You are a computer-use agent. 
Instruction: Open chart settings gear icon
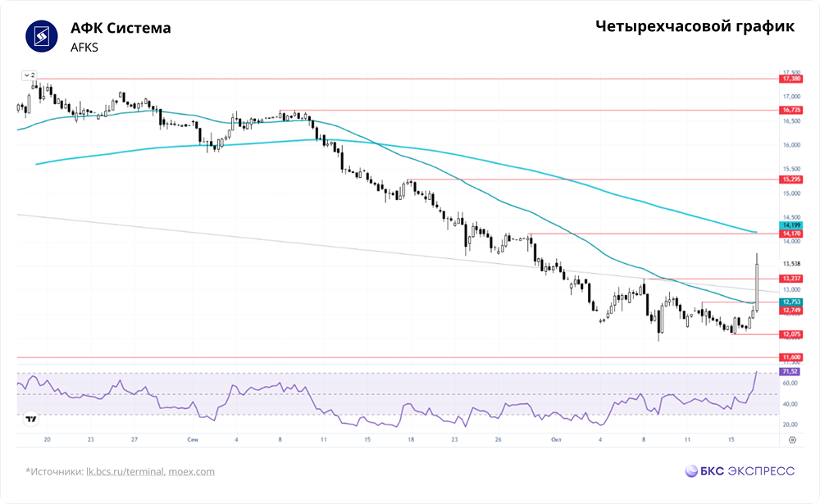click(x=792, y=440)
